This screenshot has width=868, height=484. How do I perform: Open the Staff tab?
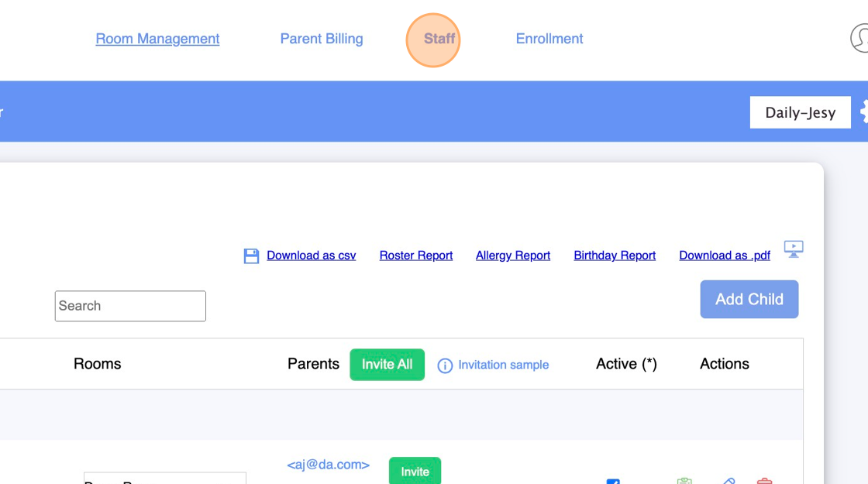(439, 39)
